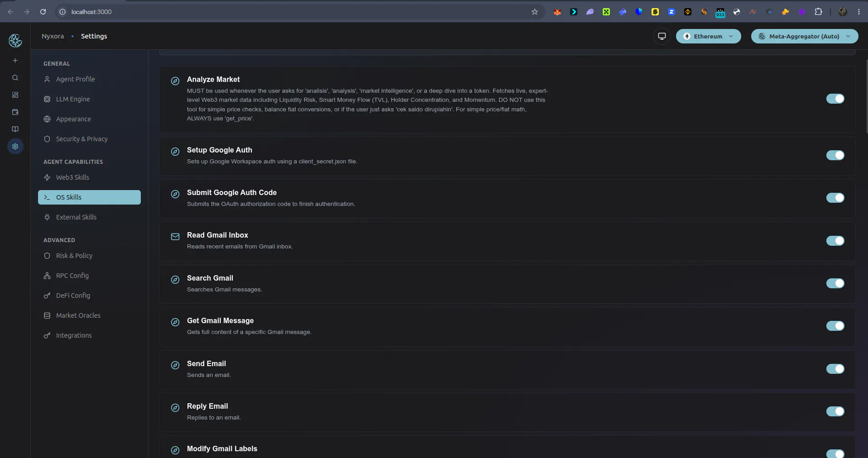This screenshot has height=458, width=868.
Task: Disable the Read Gmail Inbox skill
Action: pyautogui.click(x=835, y=241)
